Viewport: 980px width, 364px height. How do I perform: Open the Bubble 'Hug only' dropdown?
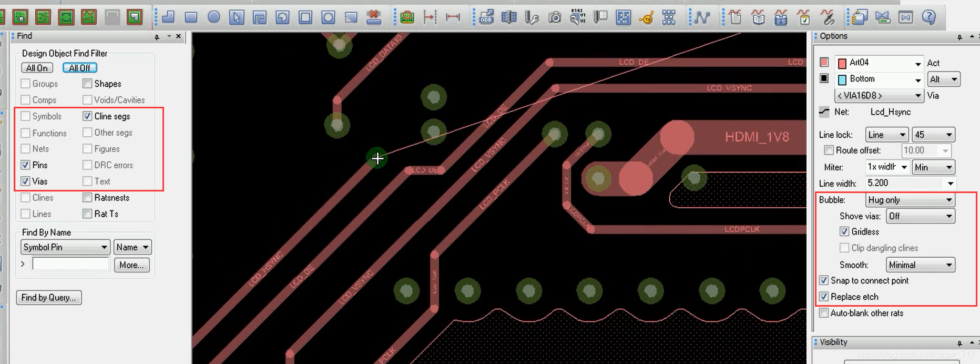click(x=910, y=200)
